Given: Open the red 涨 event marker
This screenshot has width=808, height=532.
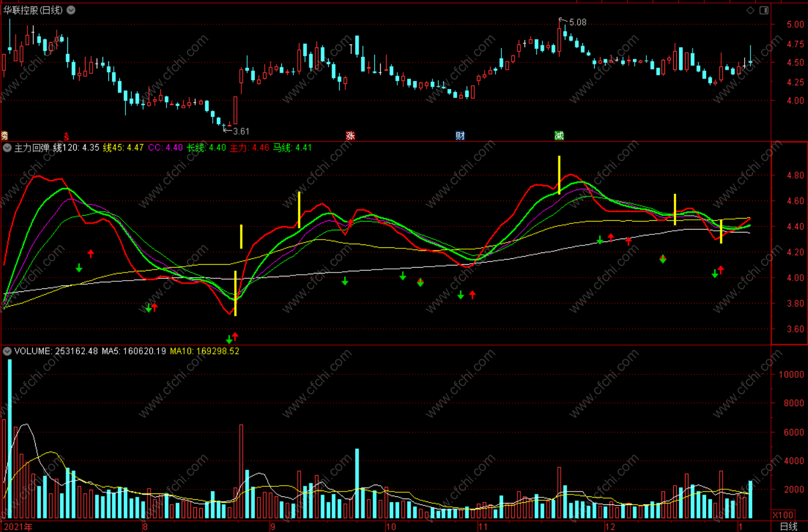Looking at the screenshot, I should click(350, 135).
